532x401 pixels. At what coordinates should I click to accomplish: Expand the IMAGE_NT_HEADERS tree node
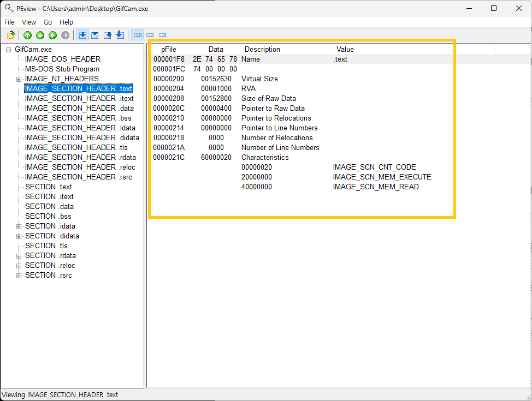(x=19, y=79)
